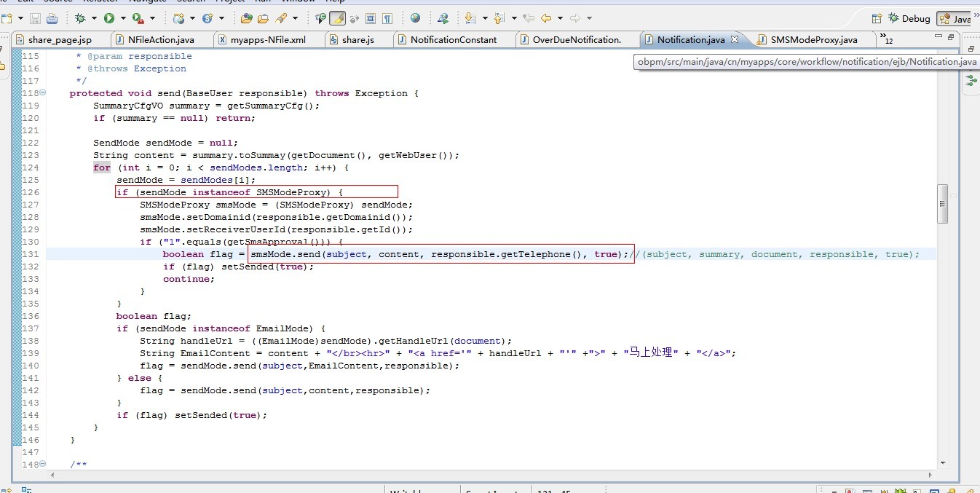Toggle Show Whitespace Characters pilcrow icon
The image size is (980, 493).
(x=387, y=18)
